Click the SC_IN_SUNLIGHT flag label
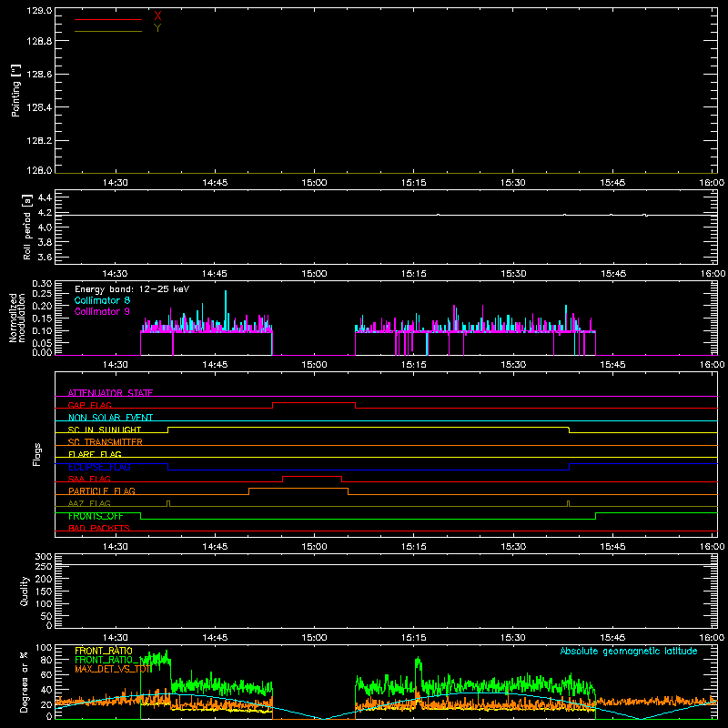The width and height of the screenshot is (728, 728). pos(105,430)
